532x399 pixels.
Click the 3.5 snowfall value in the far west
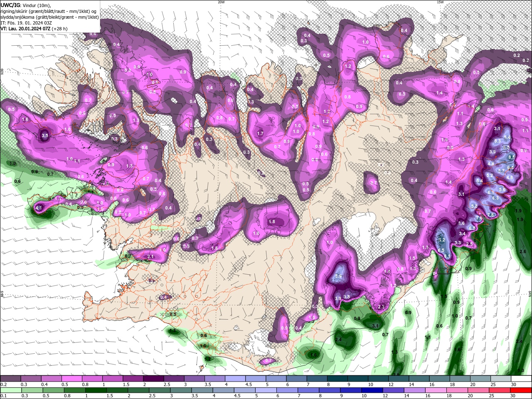coord(45,135)
